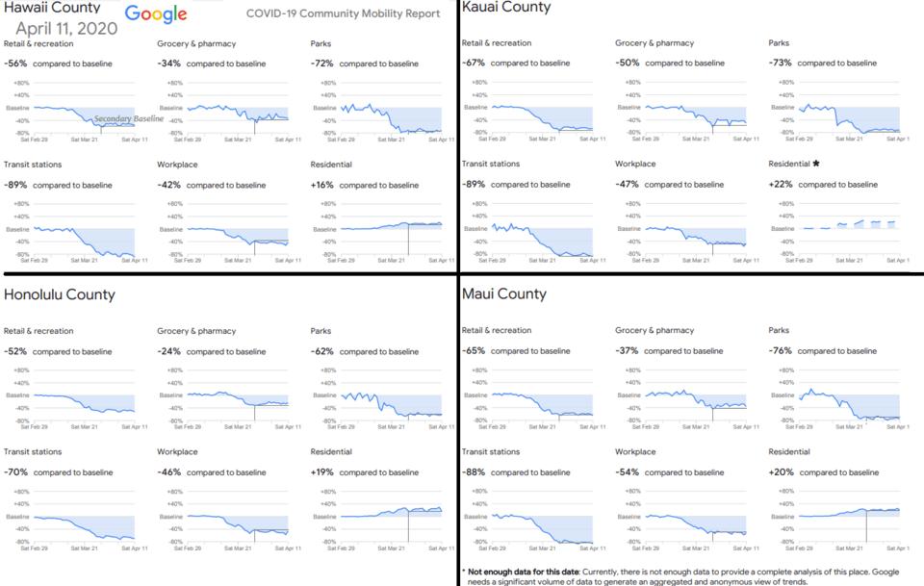The image size is (924, 586).
Task: Select the Kauai County heading
Action: click(x=506, y=8)
